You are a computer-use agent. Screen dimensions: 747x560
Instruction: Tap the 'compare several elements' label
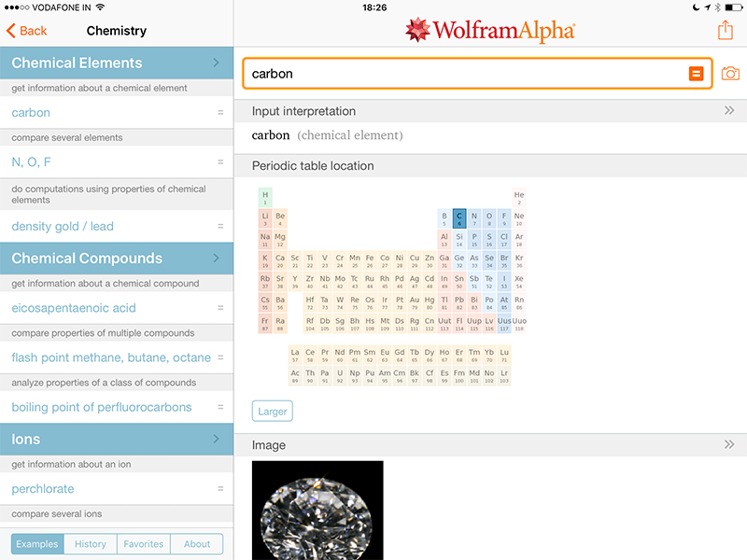tap(66, 137)
